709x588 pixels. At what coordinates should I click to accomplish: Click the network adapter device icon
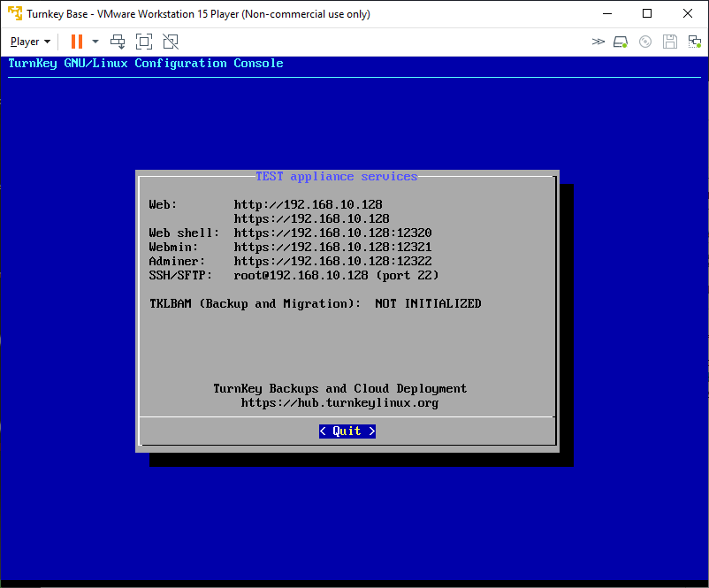click(x=693, y=42)
